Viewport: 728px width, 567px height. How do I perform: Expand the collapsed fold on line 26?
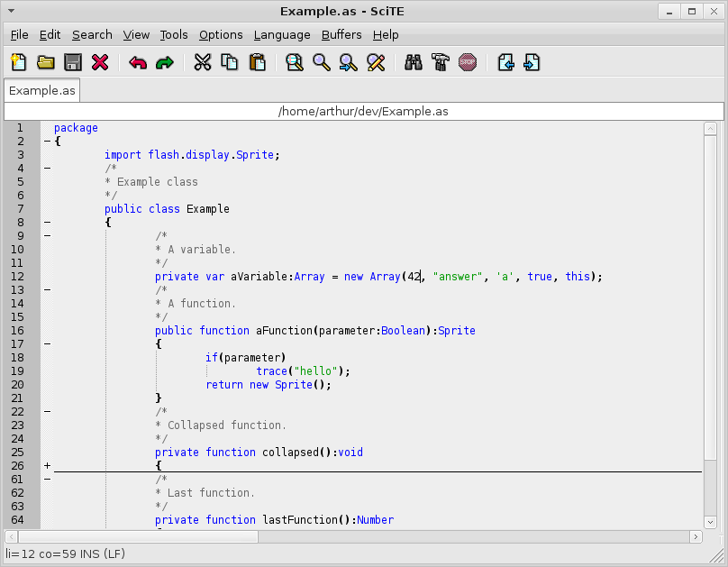click(47, 466)
